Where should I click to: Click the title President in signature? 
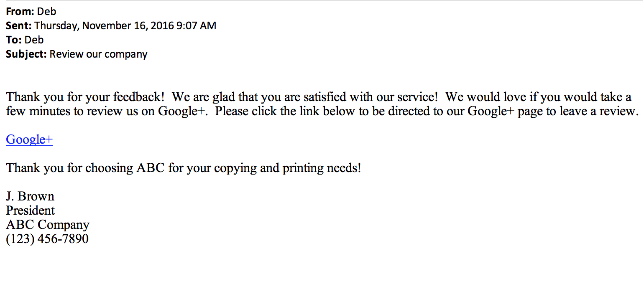tap(31, 210)
